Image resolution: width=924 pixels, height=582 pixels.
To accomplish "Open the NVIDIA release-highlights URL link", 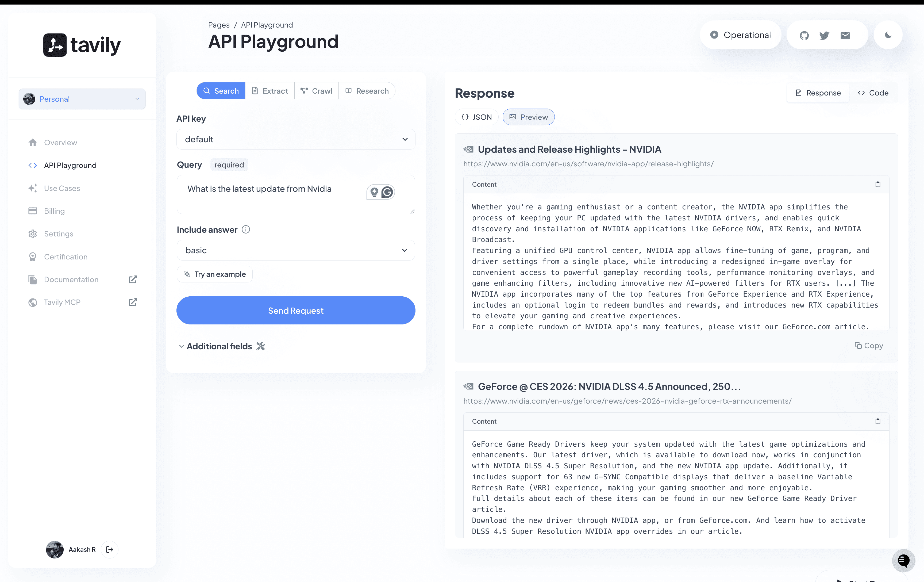I will (x=588, y=164).
